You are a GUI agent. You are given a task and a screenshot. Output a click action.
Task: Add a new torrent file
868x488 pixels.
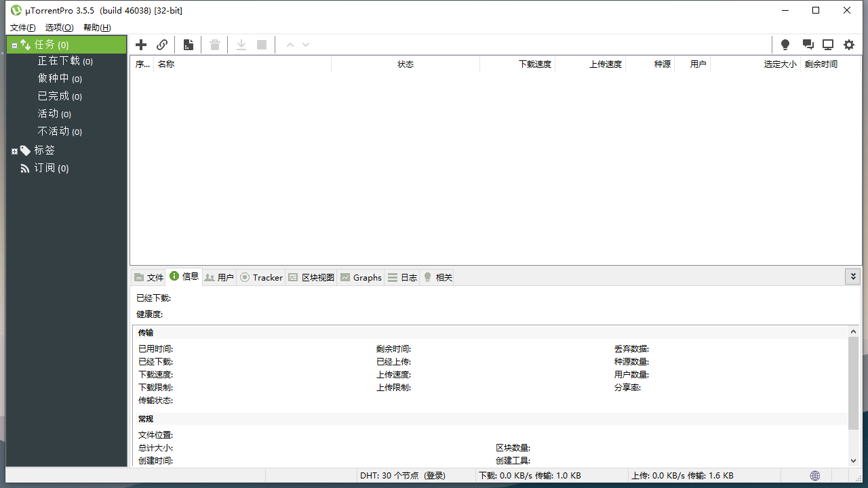coord(141,44)
